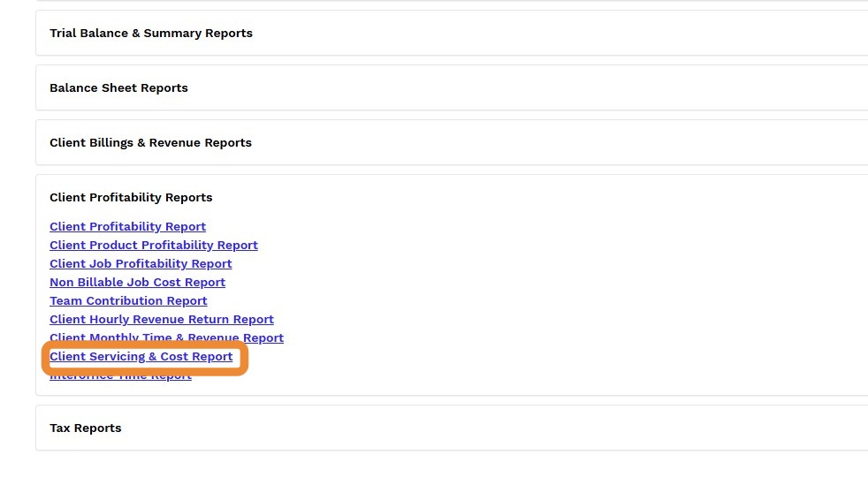Click the Trial Balance & Summary heading
Image resolution: width=868 pixels, height=485 pixels.
tap(151, 34)
